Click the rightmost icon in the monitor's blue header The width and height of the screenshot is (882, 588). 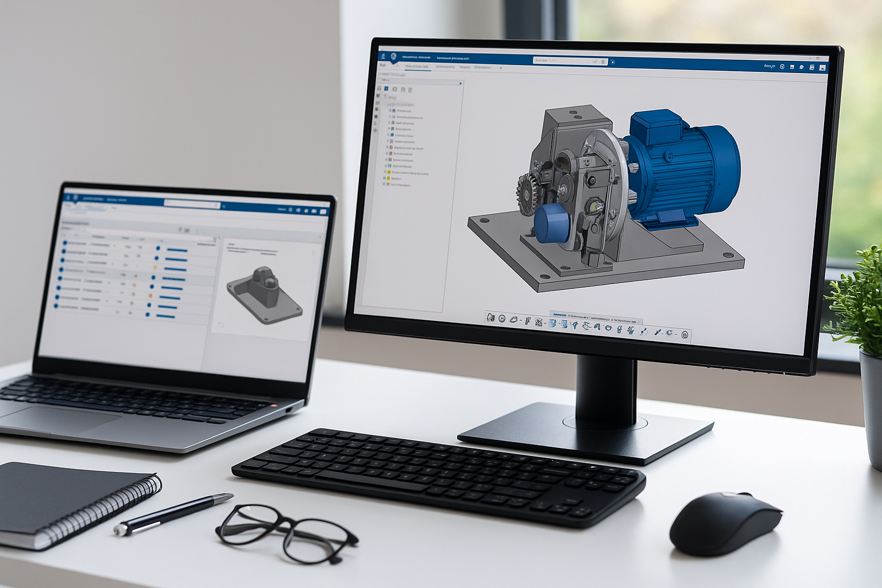[822, 68]
